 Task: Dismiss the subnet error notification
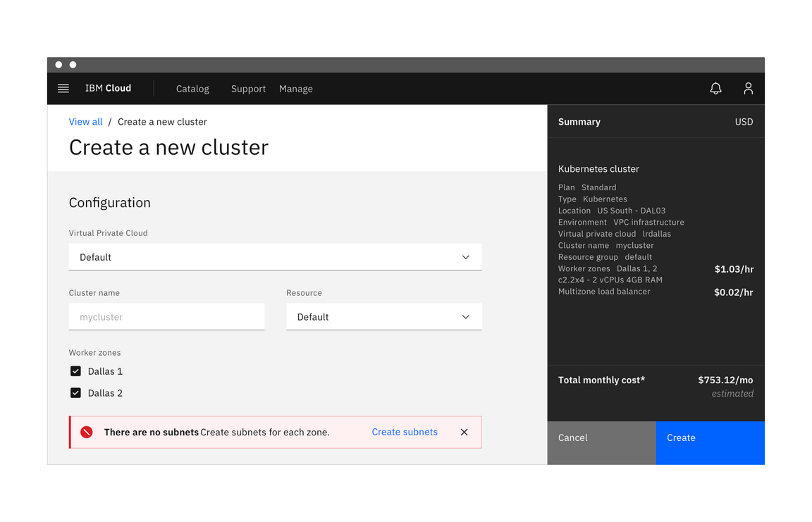(464, 432)
